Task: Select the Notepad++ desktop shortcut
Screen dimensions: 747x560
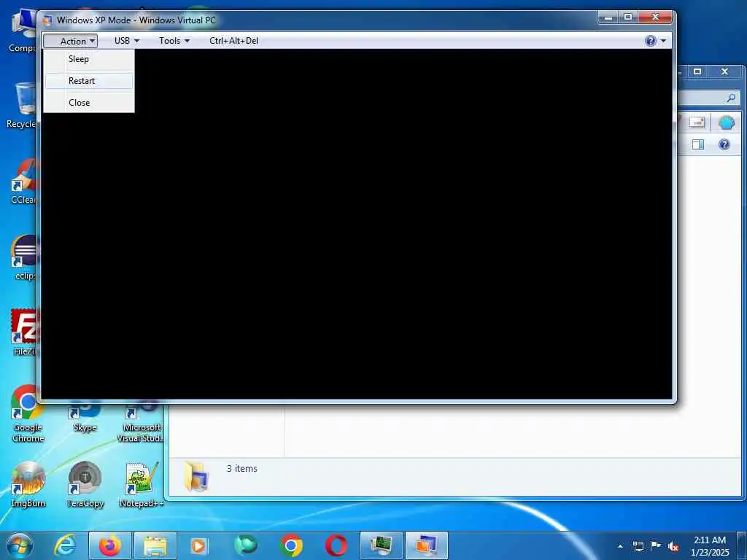Action: tap(141, 484)
